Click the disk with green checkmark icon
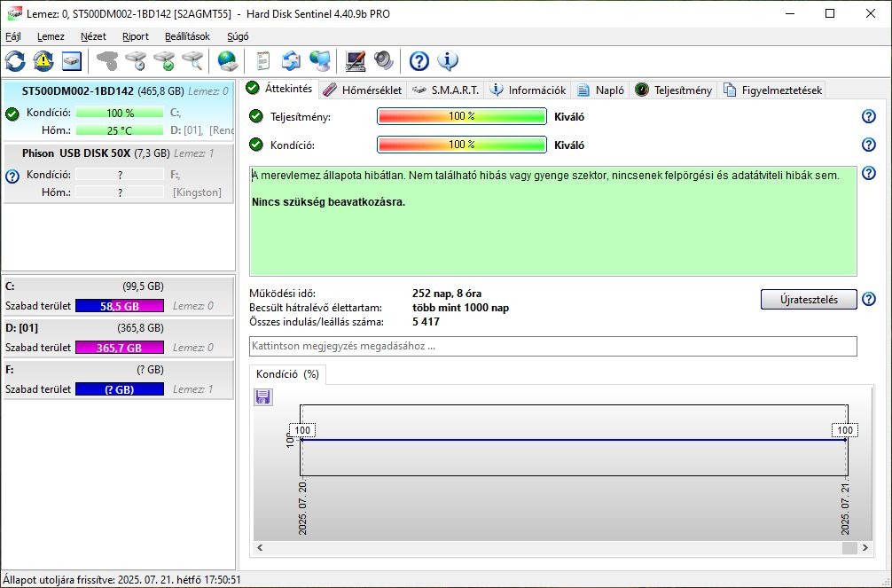Viewport: 892px width, 588px height. pos(164,61)
